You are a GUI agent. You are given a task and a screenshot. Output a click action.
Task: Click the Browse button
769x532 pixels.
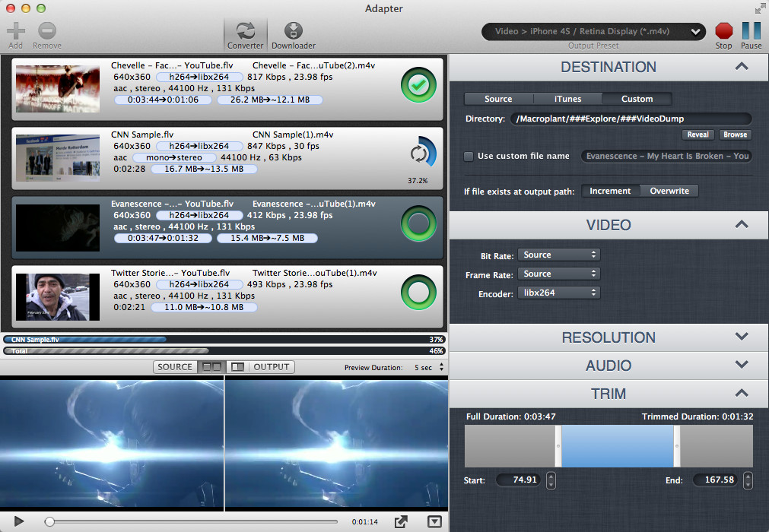coord(736,135)
